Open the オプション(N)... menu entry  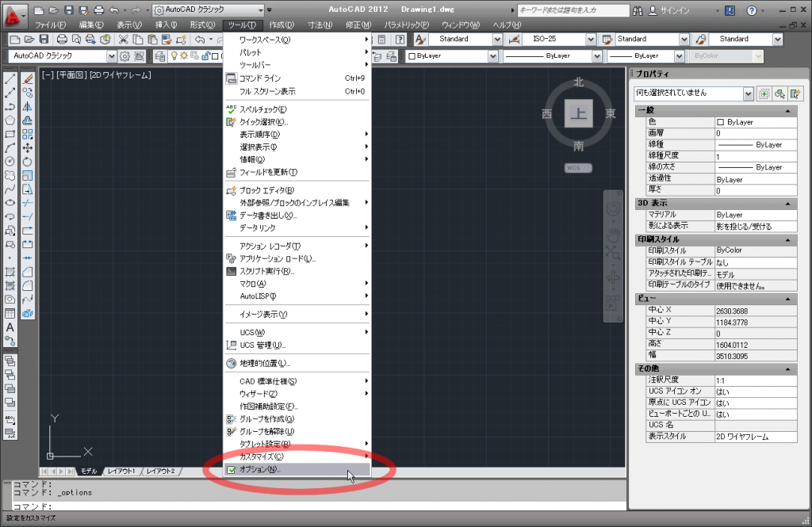[297, 469]
